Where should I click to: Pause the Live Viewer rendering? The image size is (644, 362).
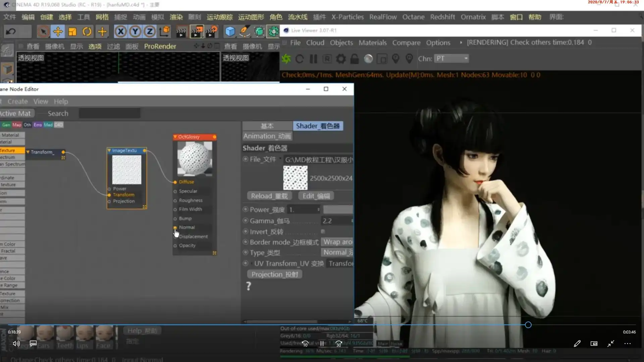pyautogui.click(x=314, y=59)
